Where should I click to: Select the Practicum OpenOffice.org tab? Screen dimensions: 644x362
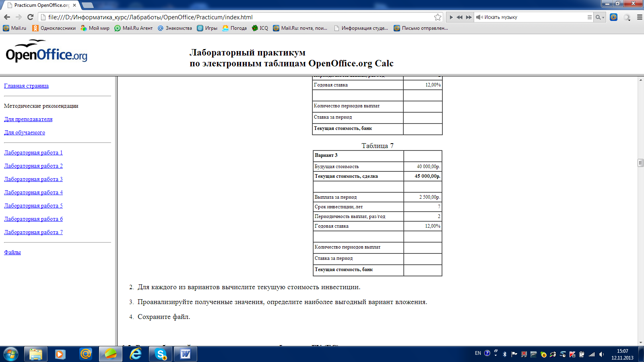pos(41,5)
